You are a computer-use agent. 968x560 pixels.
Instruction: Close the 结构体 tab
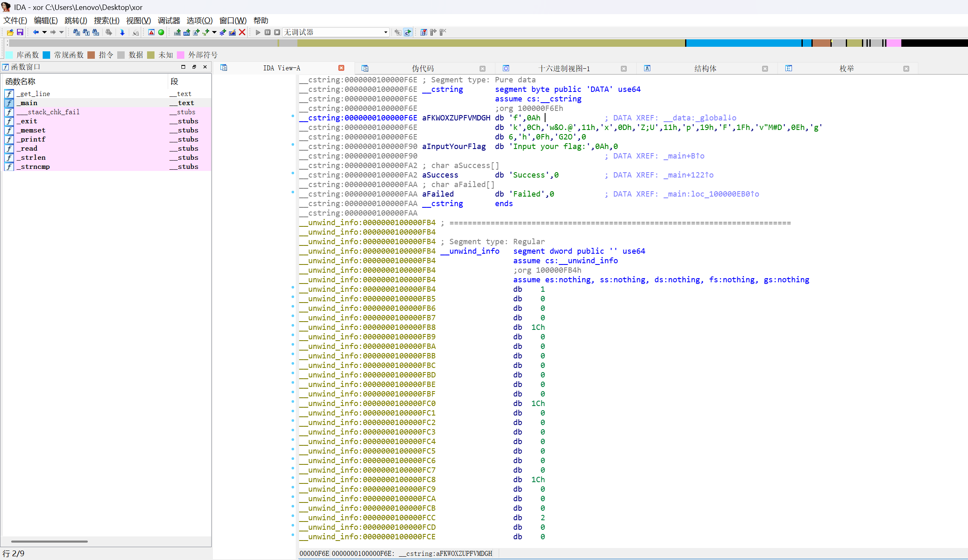[765, 69]
